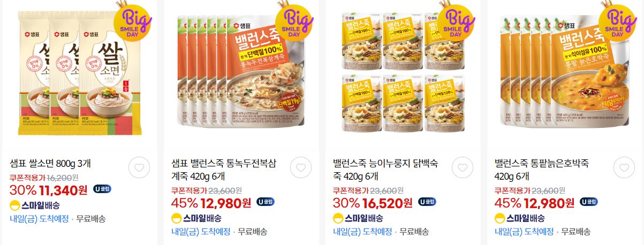The height and width of the screenshot is (245, 644).
Task: Click U클럽 badge next to 16,520원 price
Action: 427,202
